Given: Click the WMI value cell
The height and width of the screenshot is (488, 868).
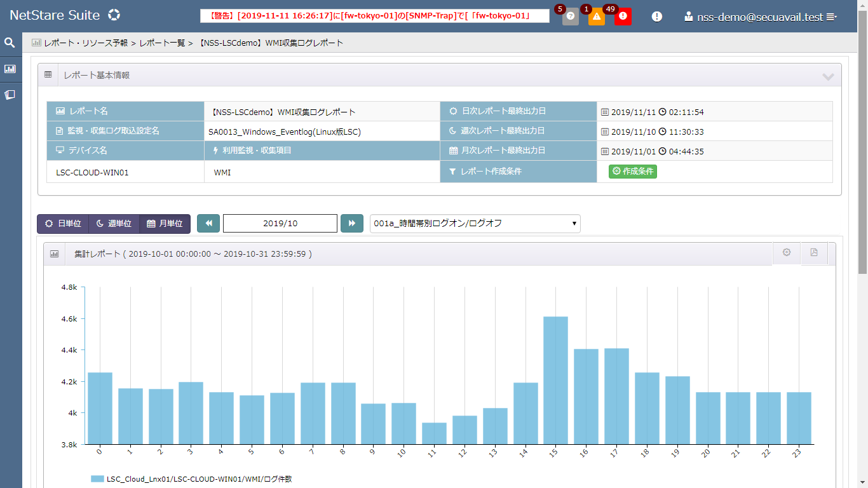Looking at the screenshot, I should [322, 172].
